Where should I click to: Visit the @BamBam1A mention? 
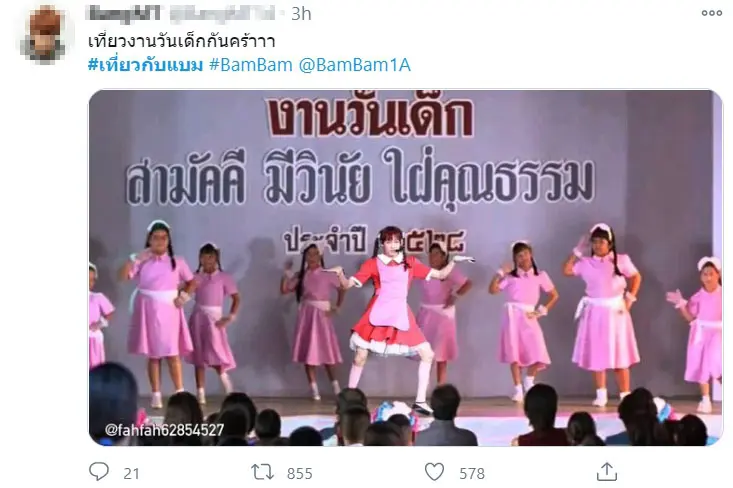pos(354,65)
